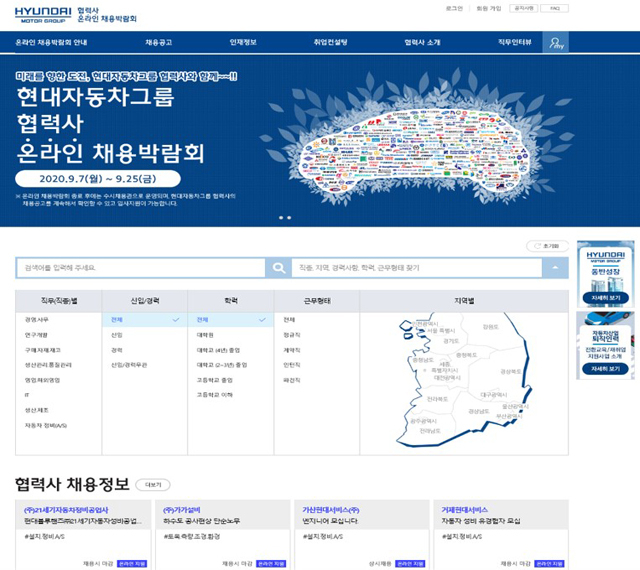Select 생산관리.품질관리 job category
Screen dimensions: 640x570
48,365
